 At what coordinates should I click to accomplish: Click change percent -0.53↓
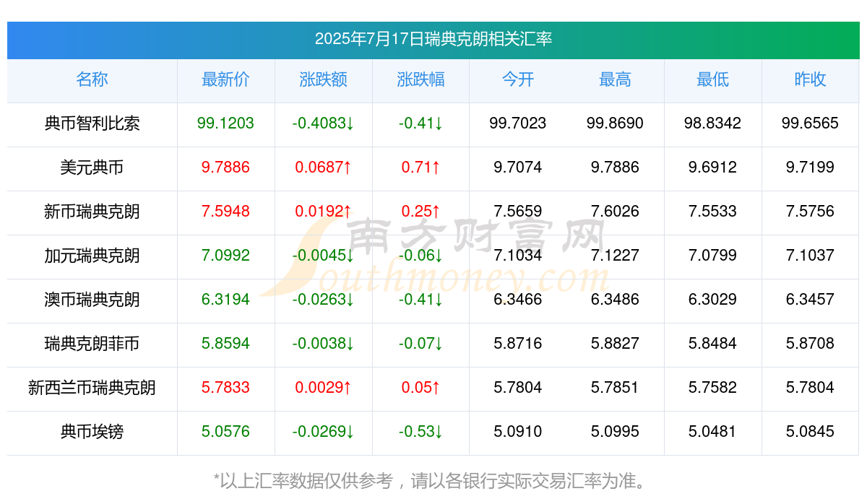(420, 432)
